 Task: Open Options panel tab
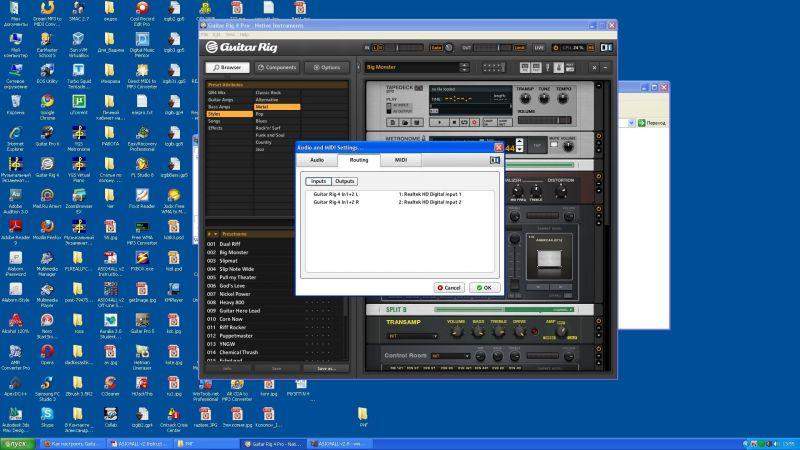click(x=327, y=67)
